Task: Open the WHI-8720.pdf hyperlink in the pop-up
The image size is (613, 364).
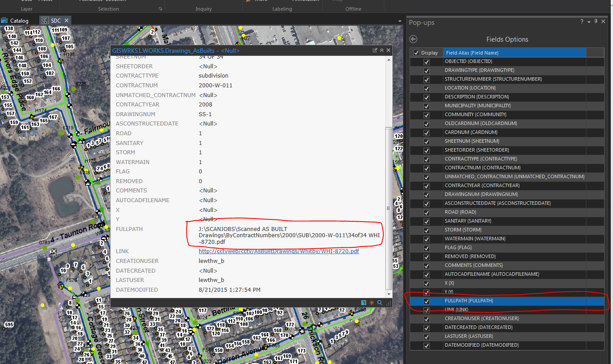Action: coord(279,251)
